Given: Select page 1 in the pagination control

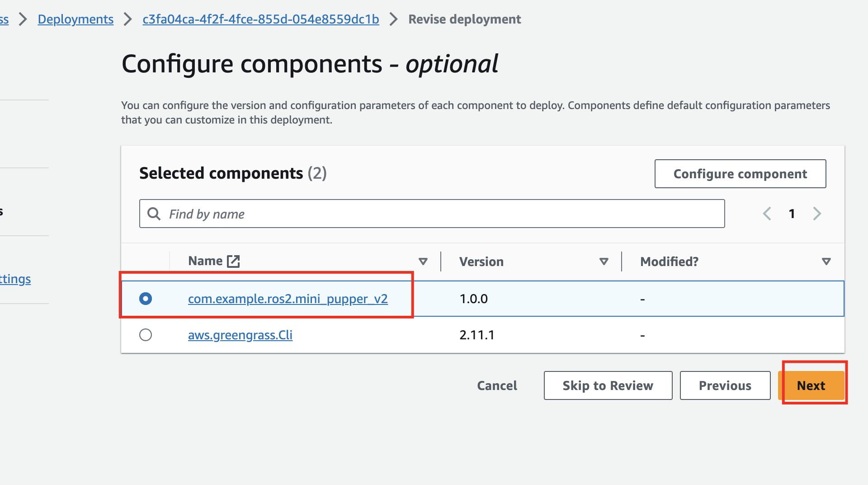Looking at the screenshot, I should coord(792,214).
